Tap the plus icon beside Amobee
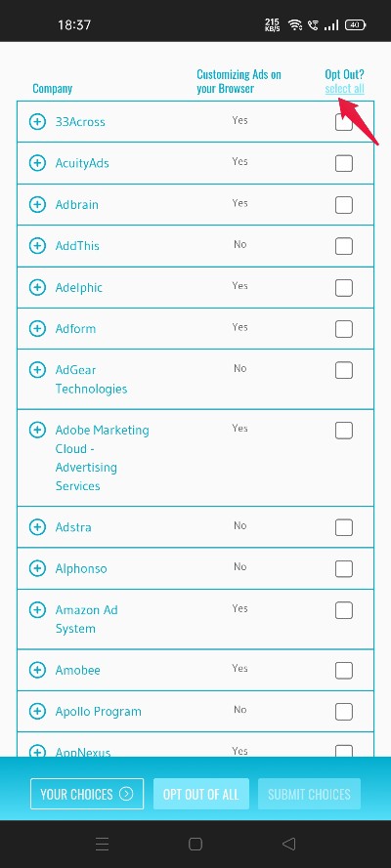This screenshot has width=391, height=868. pos(37,670)
